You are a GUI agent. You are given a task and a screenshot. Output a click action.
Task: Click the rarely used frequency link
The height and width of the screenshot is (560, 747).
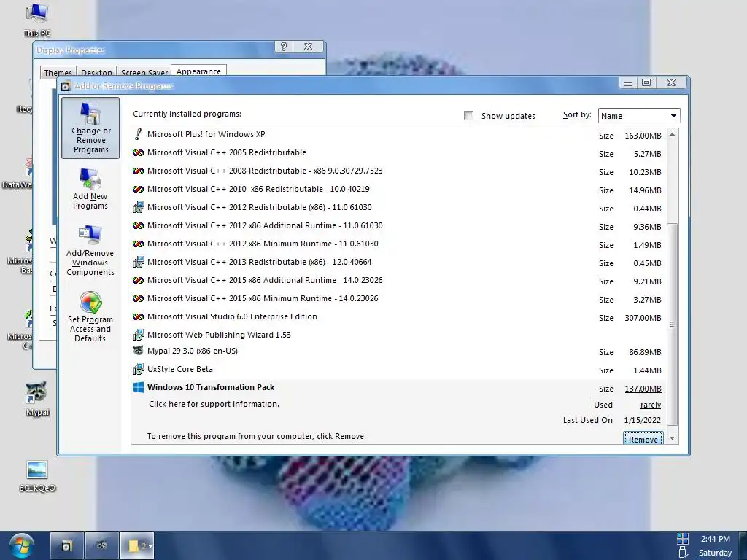pyautogui.click(x=650, y=405)
